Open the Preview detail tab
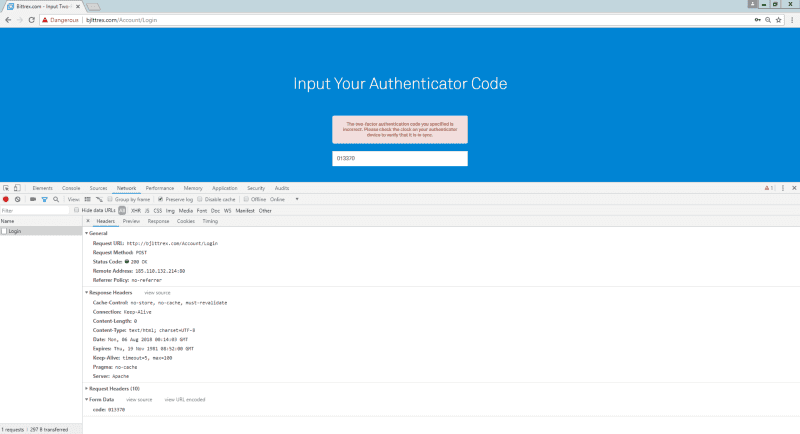Viewport: 800px width, 434px height. (x=131, y=221)
